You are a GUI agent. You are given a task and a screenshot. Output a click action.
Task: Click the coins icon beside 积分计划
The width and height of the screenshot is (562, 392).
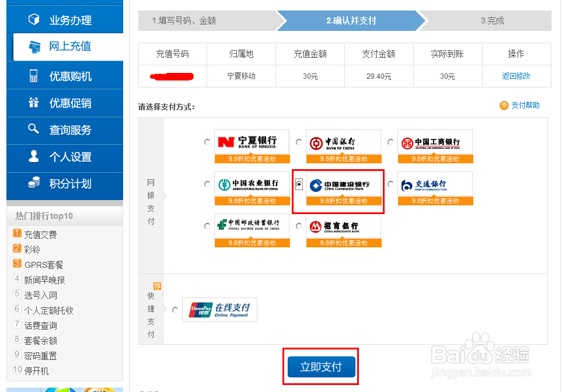tap(34, 183)
